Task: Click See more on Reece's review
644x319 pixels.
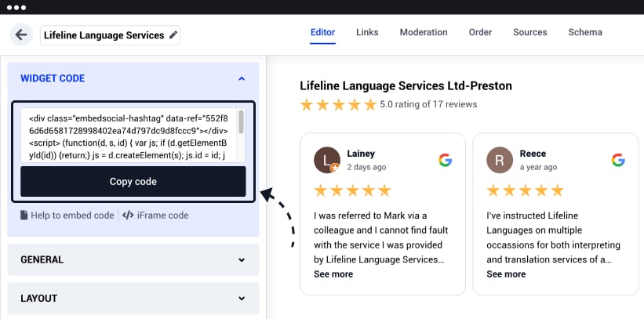Action: pyautogui.click(x=506, y=274)
